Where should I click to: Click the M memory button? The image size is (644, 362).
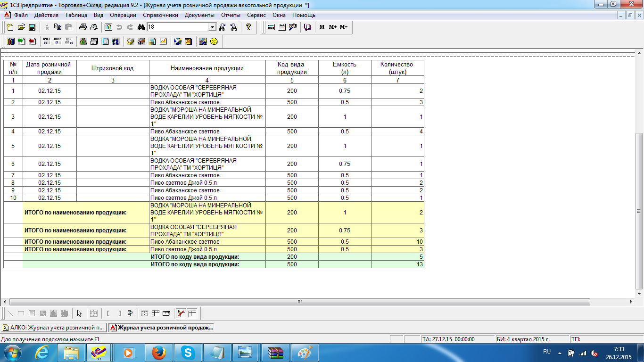coord(322,27)
